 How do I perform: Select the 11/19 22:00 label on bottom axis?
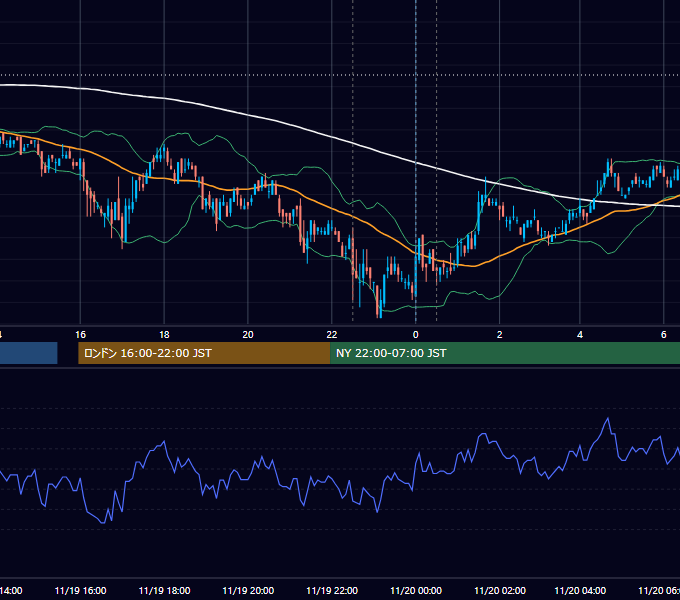332,590
